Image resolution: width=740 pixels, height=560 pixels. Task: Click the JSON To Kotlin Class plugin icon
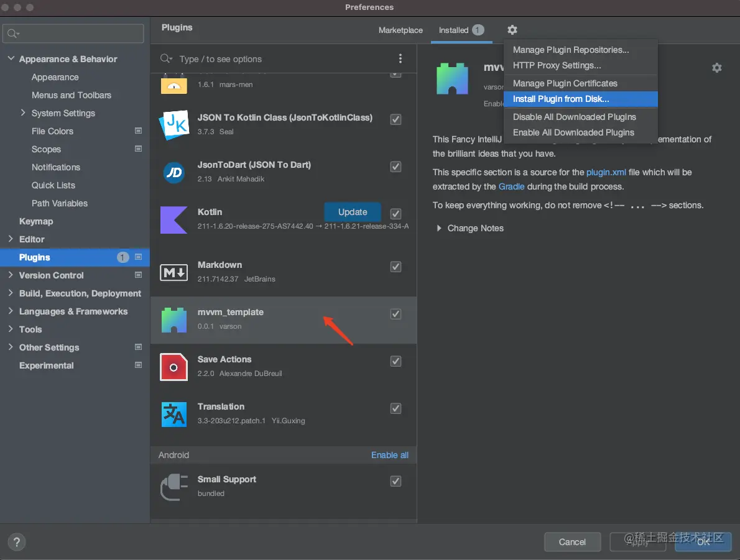[173, 125]
